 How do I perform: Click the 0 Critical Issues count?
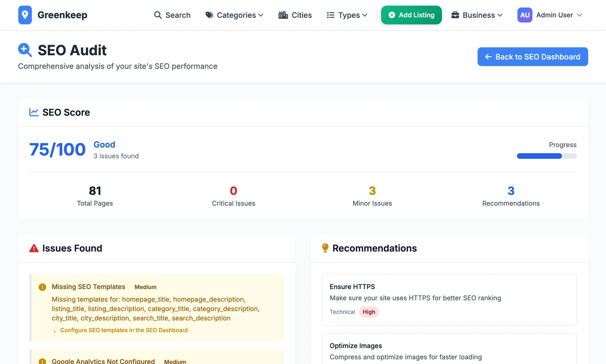coord(233,191)
